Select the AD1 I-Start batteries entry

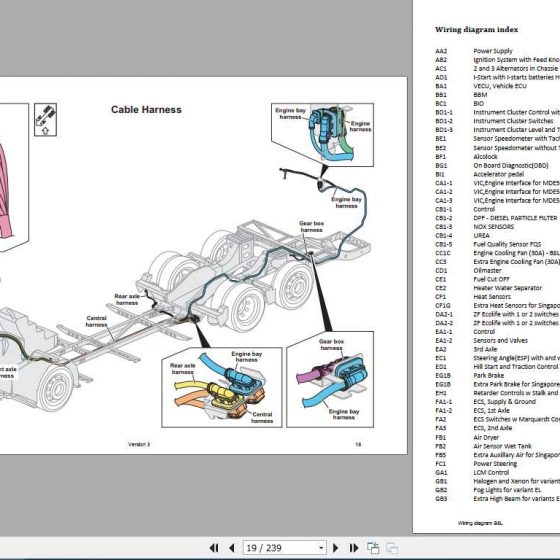497,77
